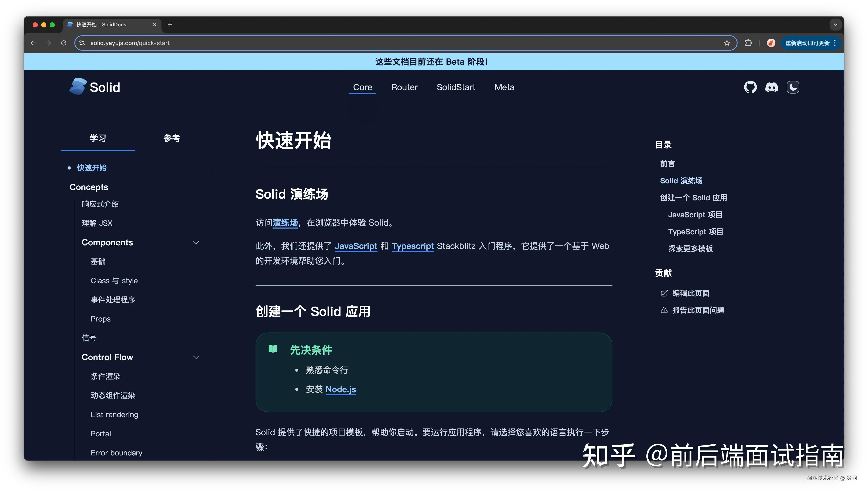Reload the current page
This screenshot has height=492, width=868.
(x=64, y=43)
